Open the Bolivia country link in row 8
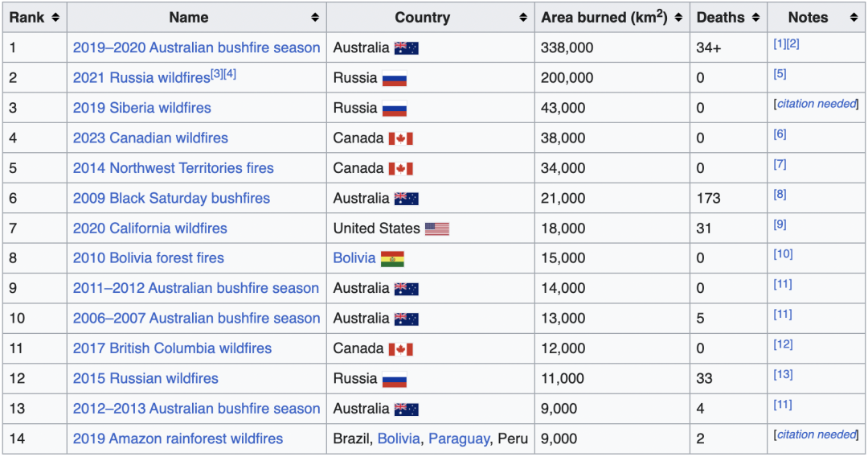 click(x=354, y=258)
